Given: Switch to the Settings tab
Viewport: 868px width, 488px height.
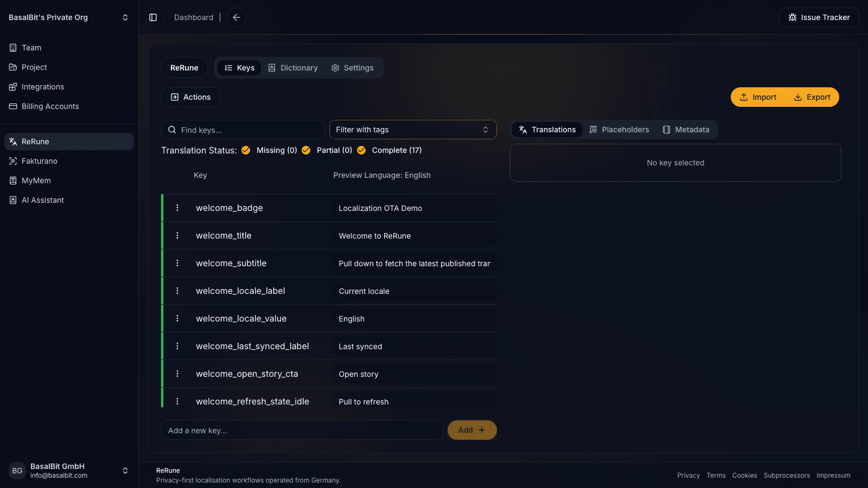Looking at the screenshot, I should (x=353, y=68).
